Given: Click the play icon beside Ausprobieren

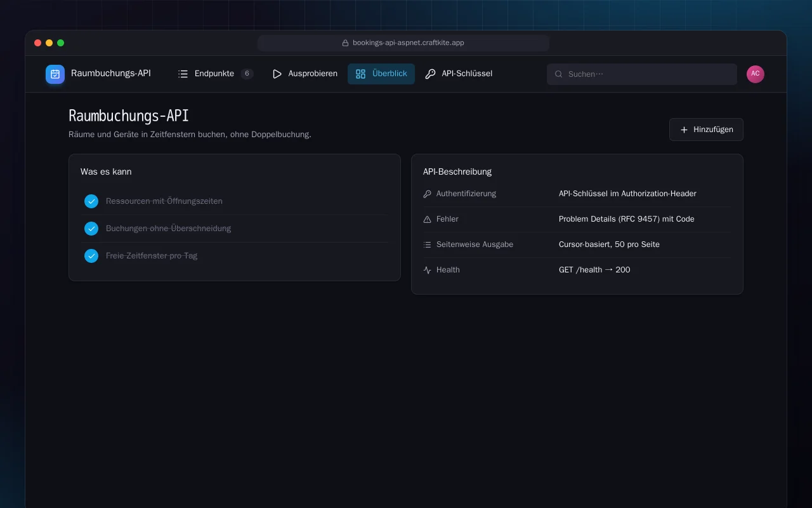Looking at the screenshot, I should click(277, 74).
